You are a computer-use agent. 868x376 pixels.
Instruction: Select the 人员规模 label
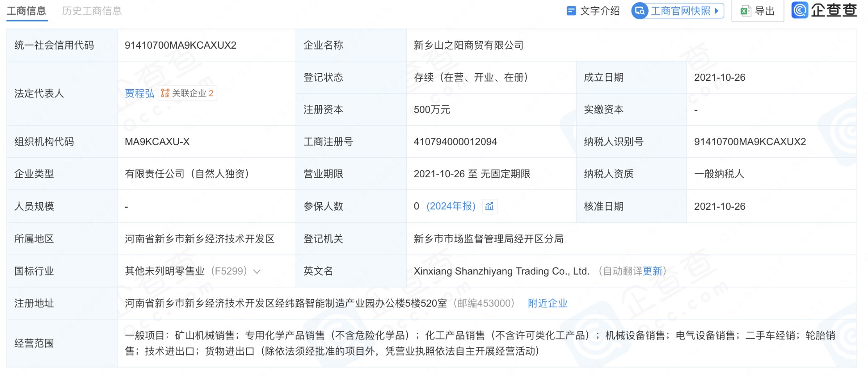pyautogui.click(x=34, y=206)
